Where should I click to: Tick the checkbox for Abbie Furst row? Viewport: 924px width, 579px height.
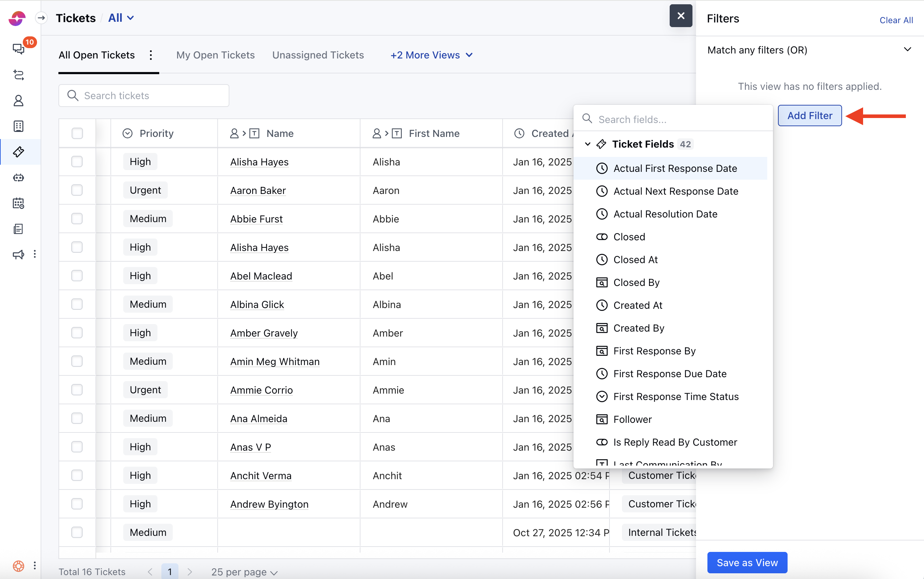tap(77, 219)
